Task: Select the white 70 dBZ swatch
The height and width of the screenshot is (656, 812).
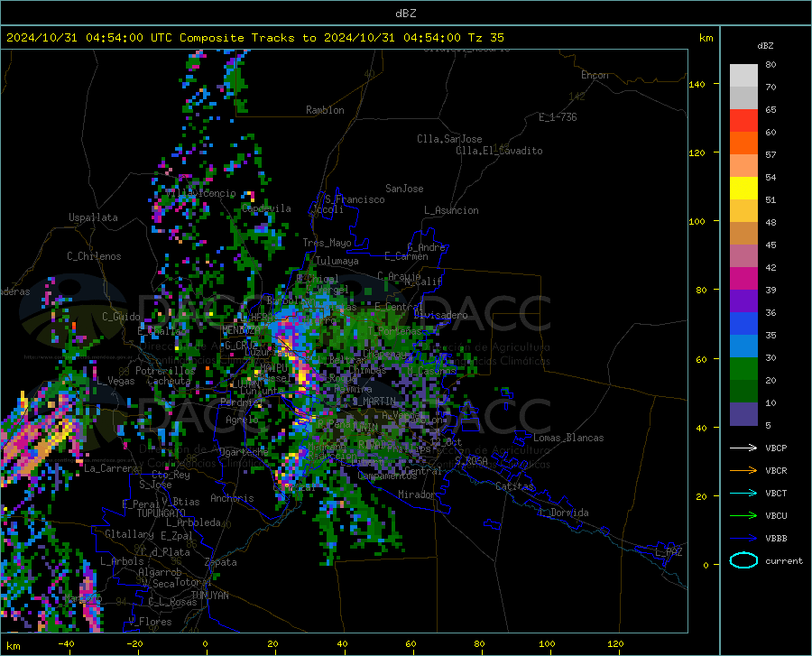Action: (743, 76)
